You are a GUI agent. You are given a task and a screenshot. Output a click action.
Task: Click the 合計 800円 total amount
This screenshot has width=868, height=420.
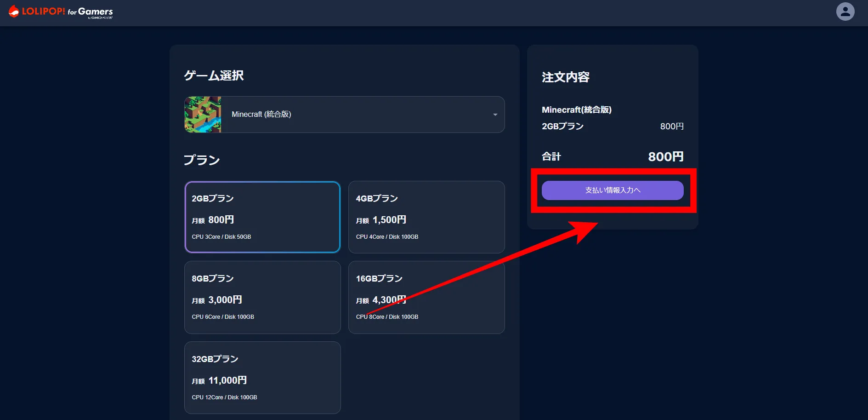[x=665, y=157]
